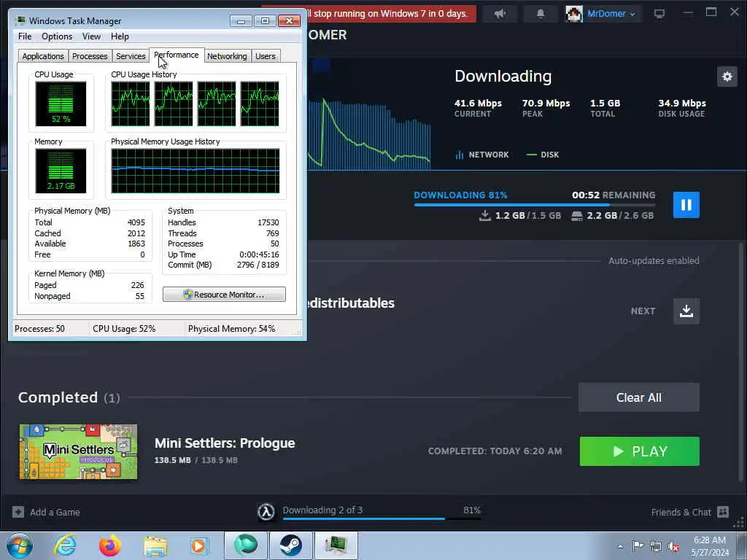Screen dimensions: 747x560
Task: Click the Downloading 2 of 3 progress bar
Action: point(382,518)
